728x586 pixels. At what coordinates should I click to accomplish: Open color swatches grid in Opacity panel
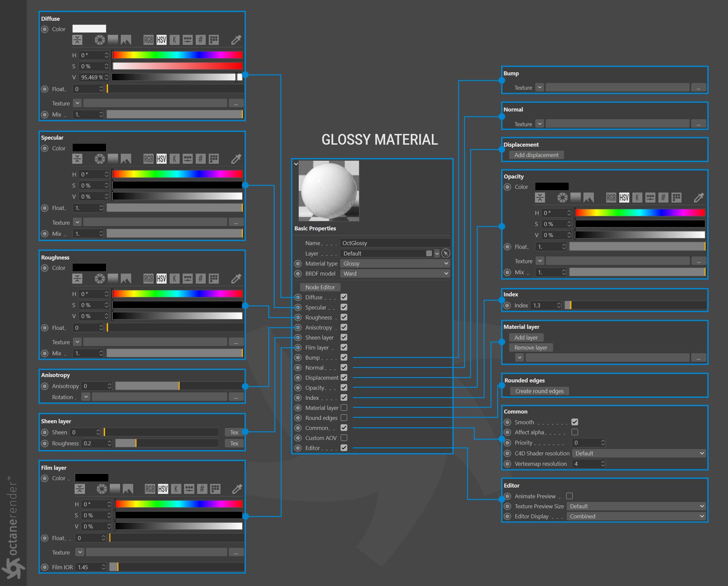676,198
